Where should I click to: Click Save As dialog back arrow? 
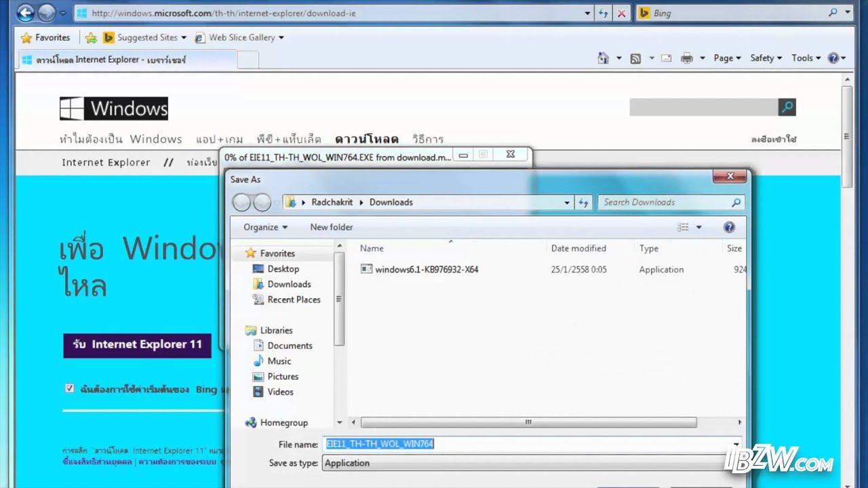coord(241,202)
